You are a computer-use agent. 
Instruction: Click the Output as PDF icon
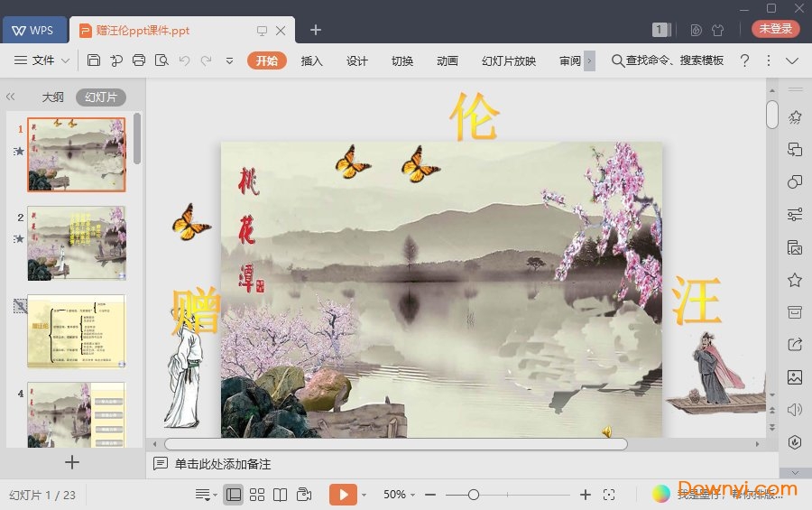(116, 60)
